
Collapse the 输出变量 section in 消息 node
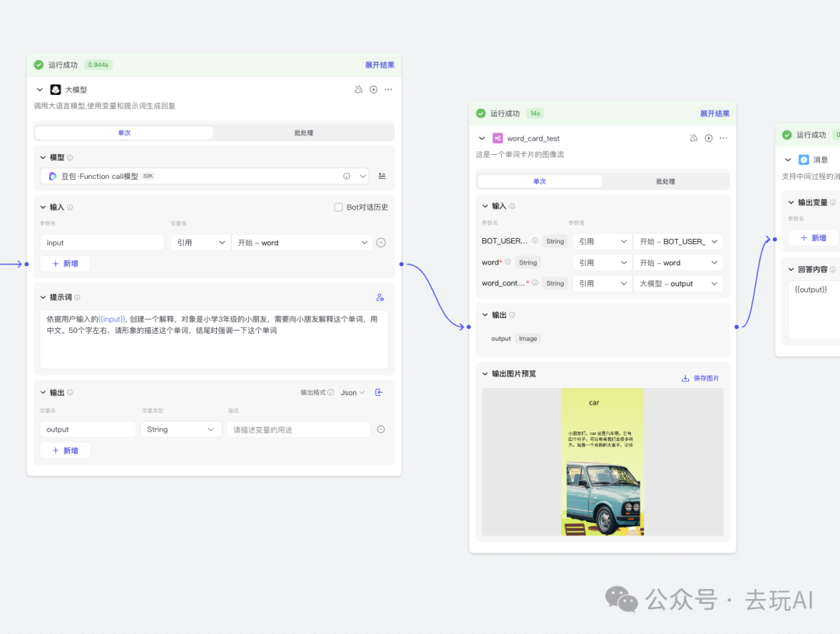[x=791, y=202]
